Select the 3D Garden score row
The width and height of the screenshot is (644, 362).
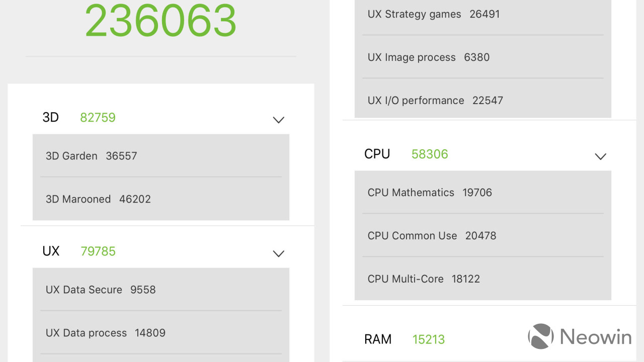point(160,156)
